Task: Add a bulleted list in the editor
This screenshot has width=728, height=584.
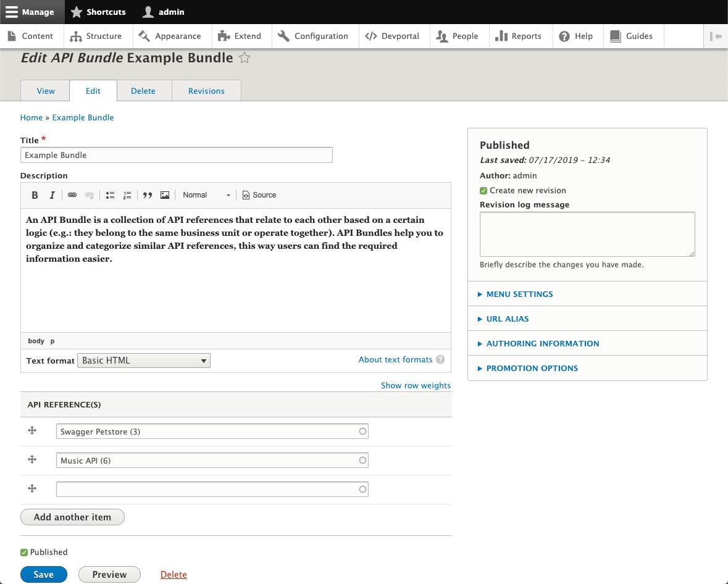Action: pos(110,195)
